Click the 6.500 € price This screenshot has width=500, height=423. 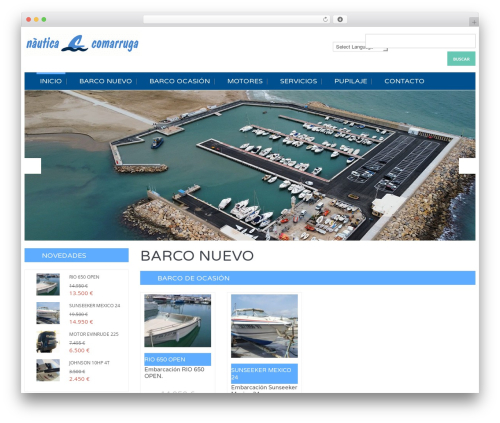pos(79,350)
